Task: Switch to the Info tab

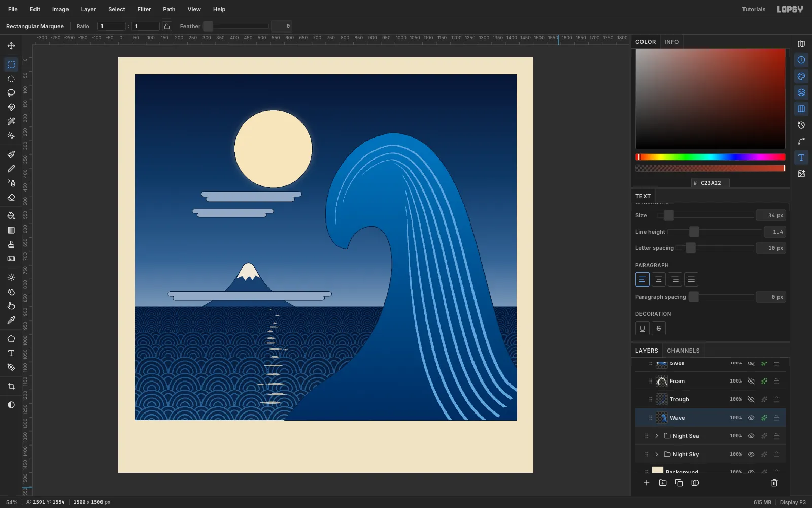Action: point(671,42)
